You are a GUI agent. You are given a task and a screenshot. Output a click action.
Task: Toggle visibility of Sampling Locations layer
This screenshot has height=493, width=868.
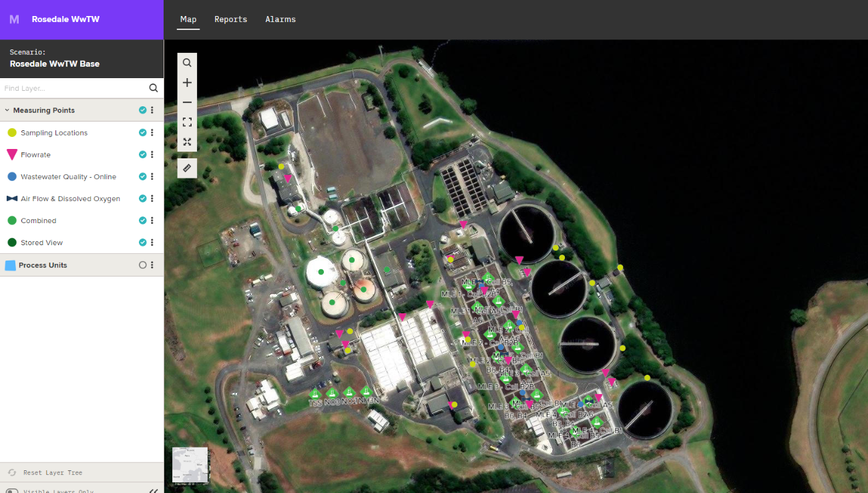[142, 132]
